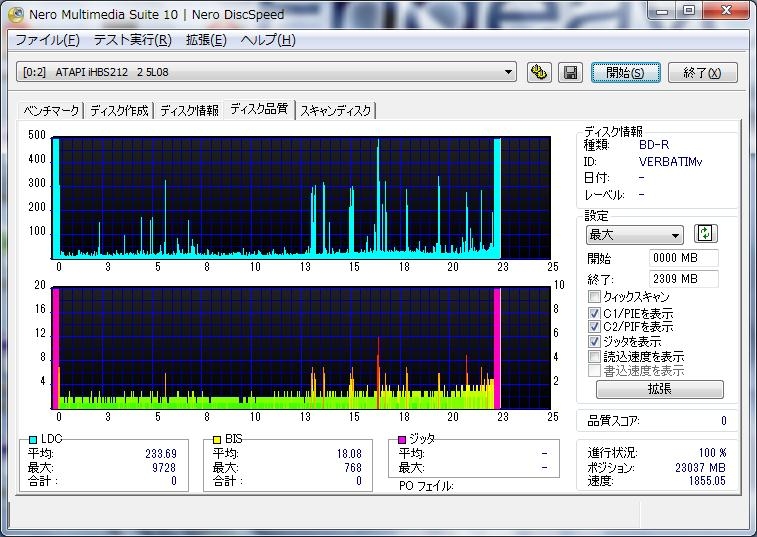This screenshot has width=757, height=537.
Task: Open the ATAPI iHBS212 drive dropdown
Action: click(266, 72)
